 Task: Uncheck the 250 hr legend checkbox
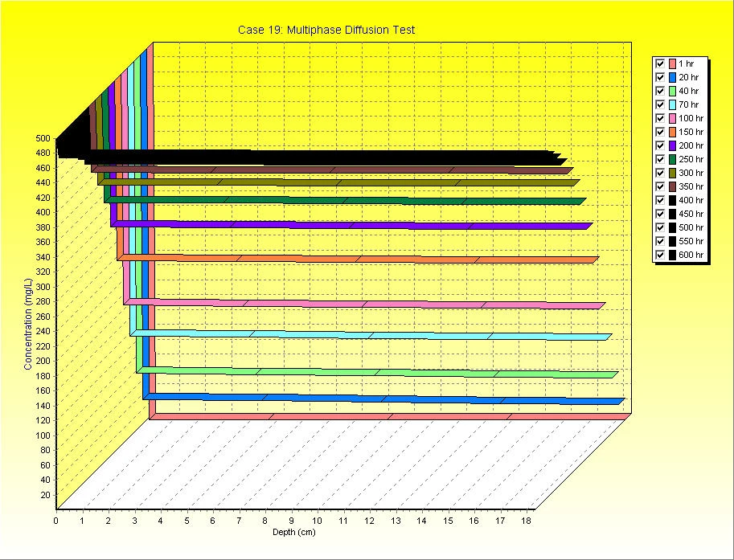click(660, 159)
